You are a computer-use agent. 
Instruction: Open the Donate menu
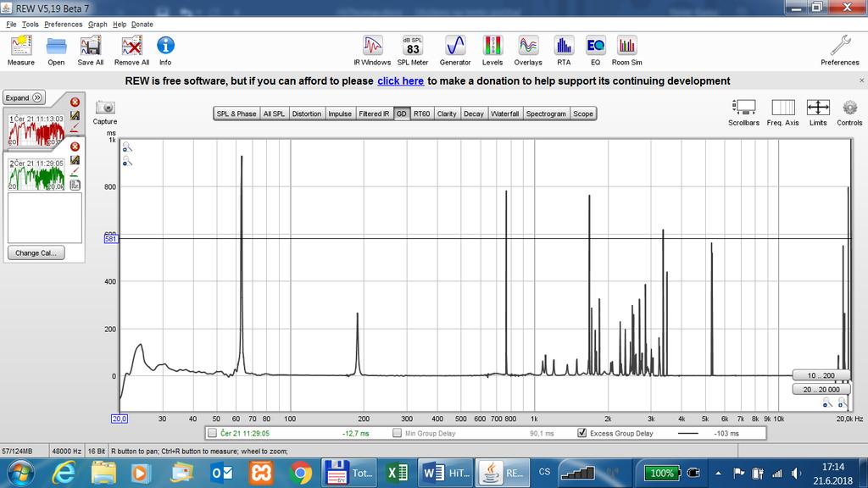[x=142, y=25]
